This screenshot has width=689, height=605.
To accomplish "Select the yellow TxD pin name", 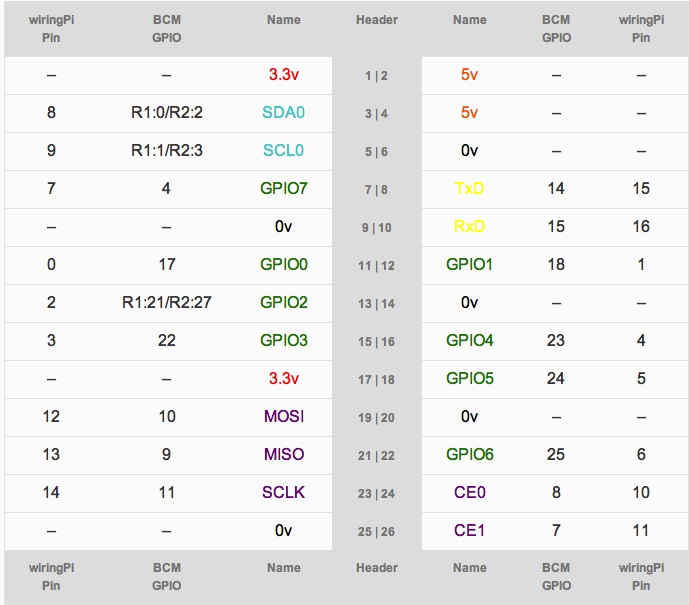I will coord(469,188).
